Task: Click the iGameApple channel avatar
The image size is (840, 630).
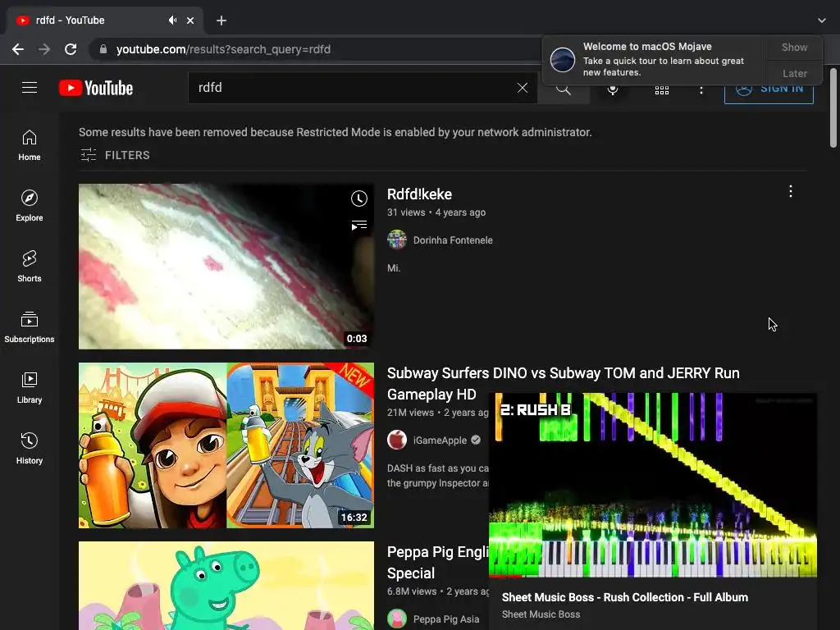Action: pyautogui.click(x=397, y=440)
